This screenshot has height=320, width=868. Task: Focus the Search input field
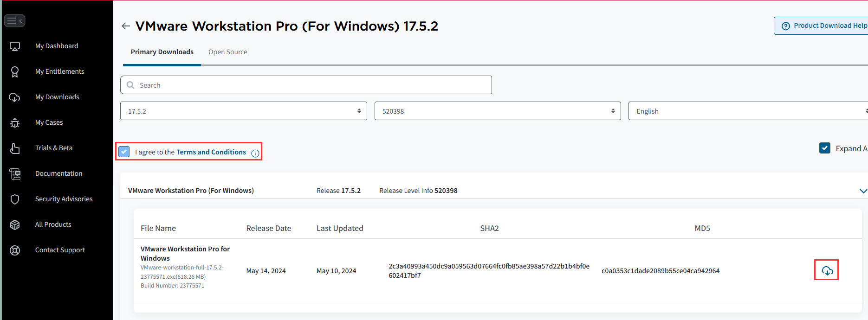coord(306,85)
